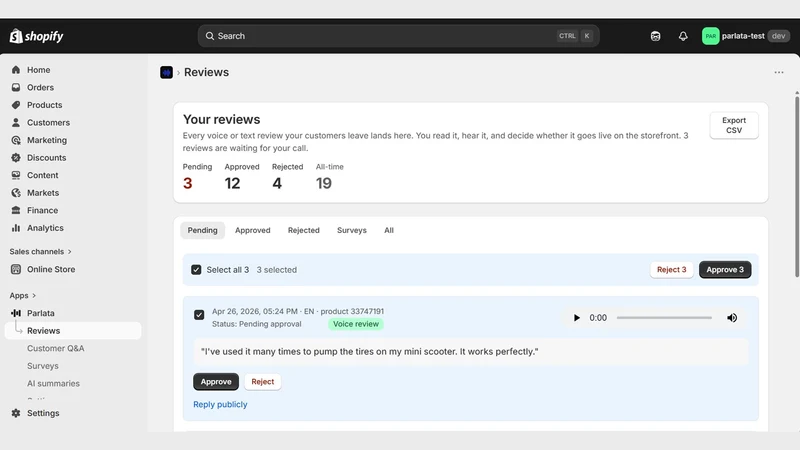Click the Pending count 3

188,183
